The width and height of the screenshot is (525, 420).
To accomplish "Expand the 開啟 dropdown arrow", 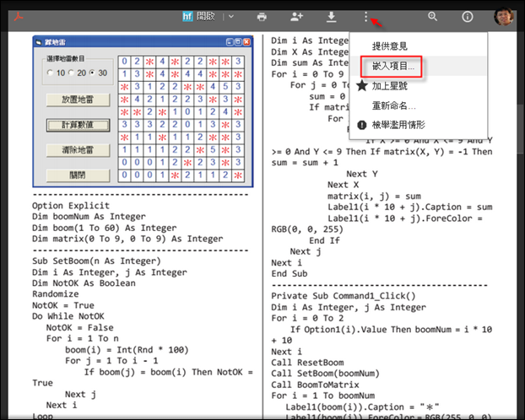I will (x=231, y=16).
